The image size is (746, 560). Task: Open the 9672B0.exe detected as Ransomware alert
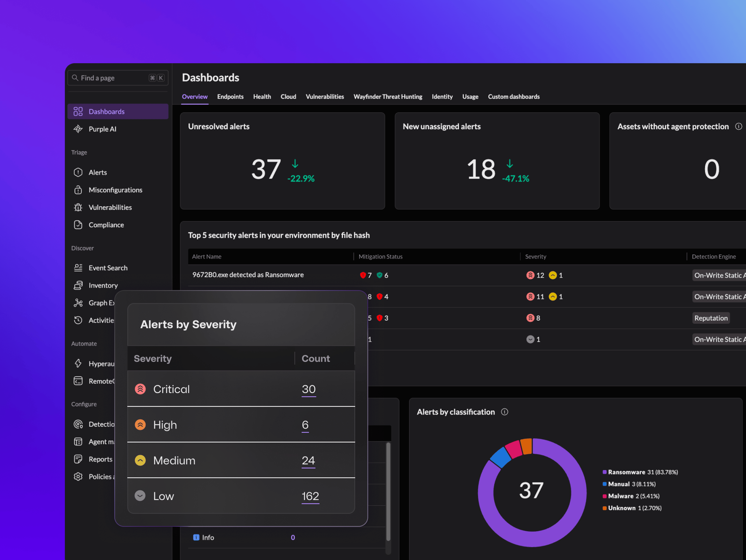[x=248, y=275]
